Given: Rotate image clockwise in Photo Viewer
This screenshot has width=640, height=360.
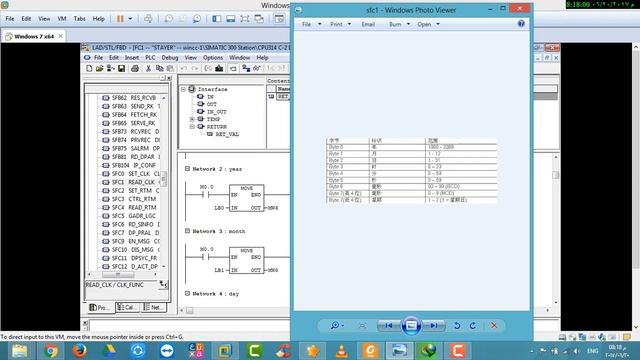Looking at the screenshot, I should click(x=473, y=325).
